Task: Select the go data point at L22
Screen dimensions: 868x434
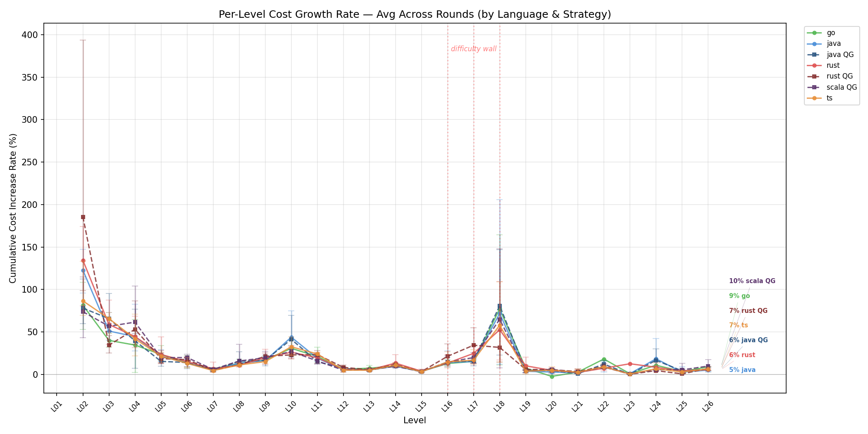Action: [604, 359]
